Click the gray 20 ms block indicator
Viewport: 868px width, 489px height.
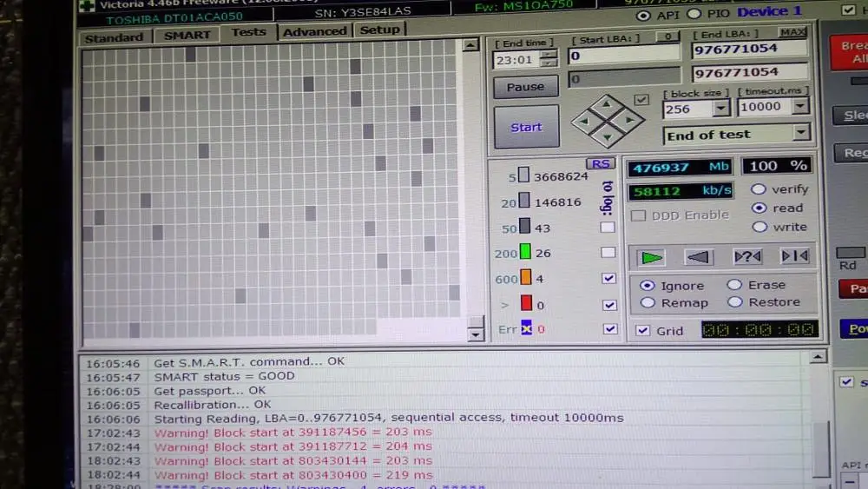pos(524,201)
